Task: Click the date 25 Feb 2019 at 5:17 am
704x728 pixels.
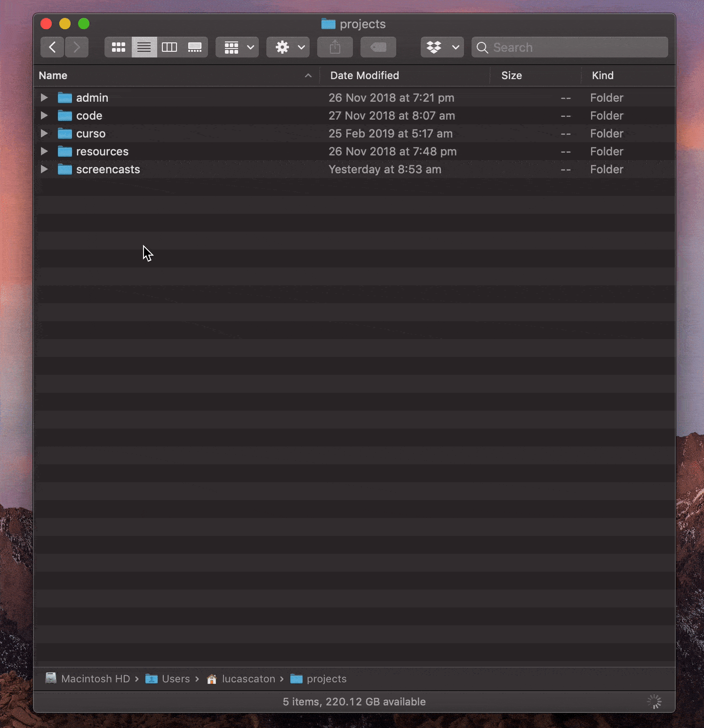Action: tap(391, 133)
